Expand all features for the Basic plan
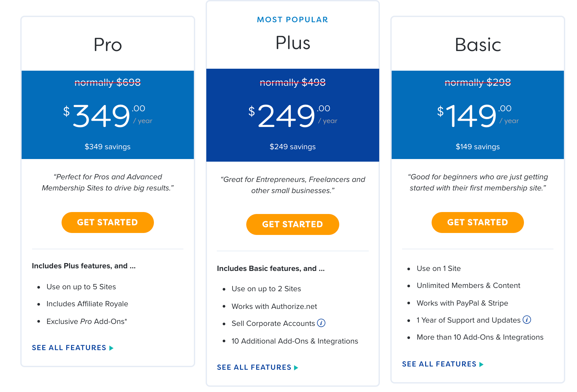Screen dimensions: 577x392 pyautogui.click(x=439, y=364)
